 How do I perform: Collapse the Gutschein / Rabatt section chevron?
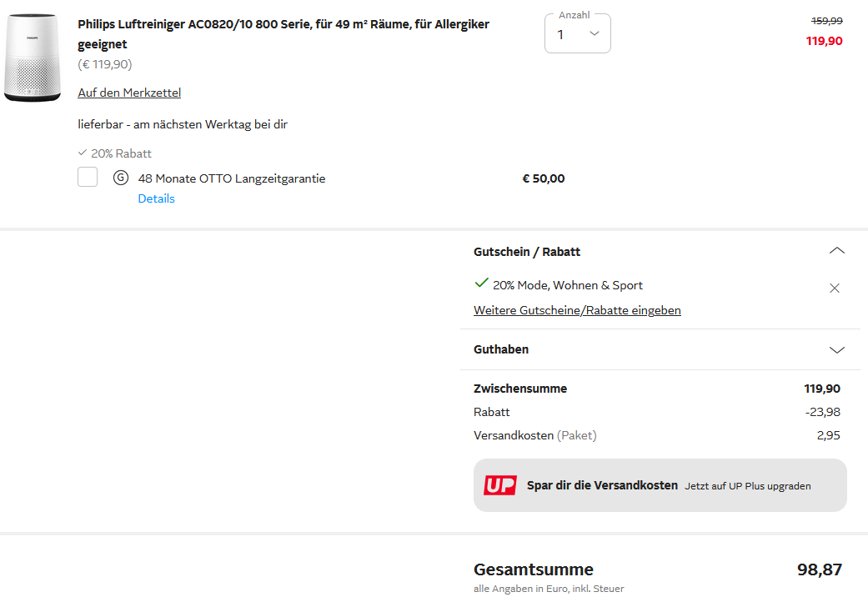point(836,251)
